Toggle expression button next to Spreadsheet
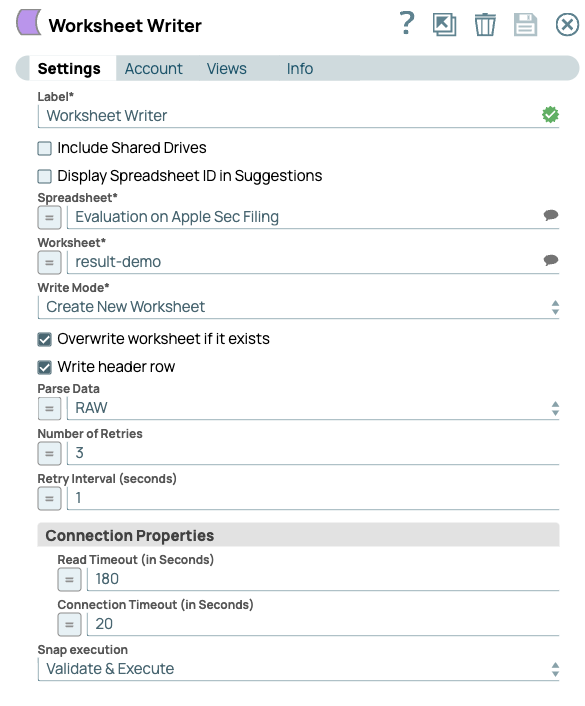585x706 pixels. 49,217
